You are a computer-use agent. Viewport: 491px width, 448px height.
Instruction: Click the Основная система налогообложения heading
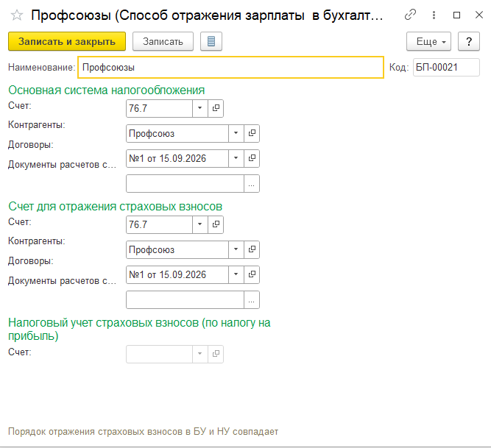coord(107,90)
